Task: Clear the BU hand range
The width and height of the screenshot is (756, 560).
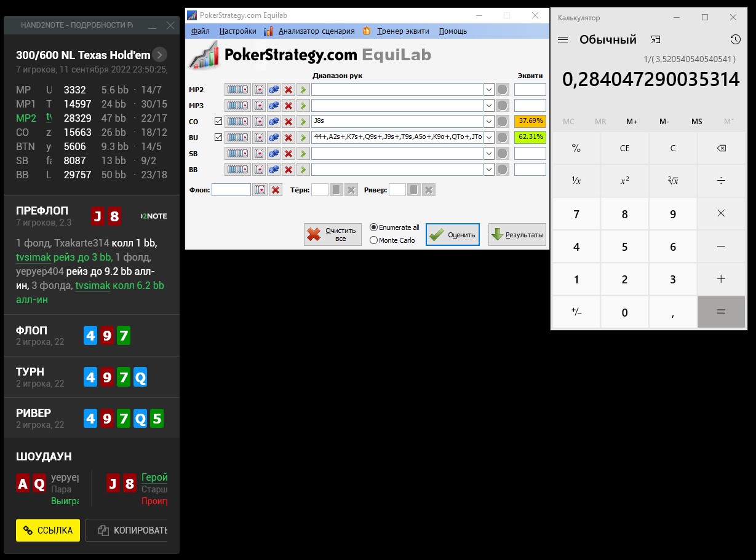Action: (x=288, y=137)
